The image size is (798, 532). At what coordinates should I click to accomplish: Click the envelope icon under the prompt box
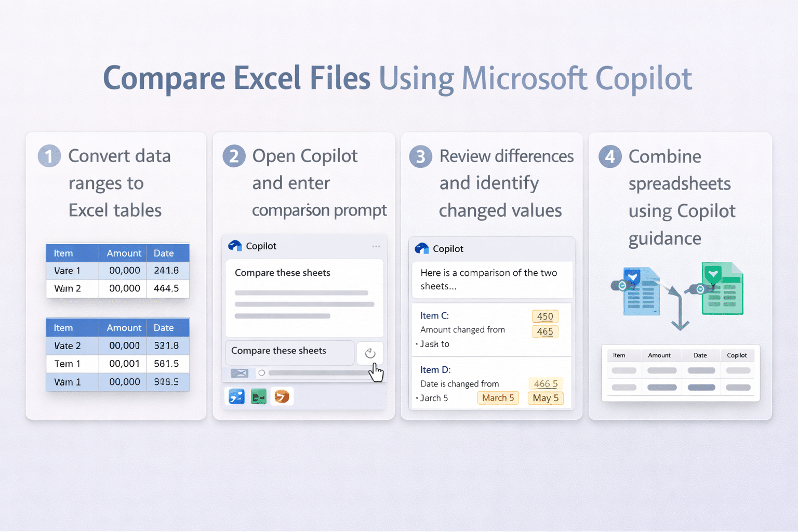point(239,373)
